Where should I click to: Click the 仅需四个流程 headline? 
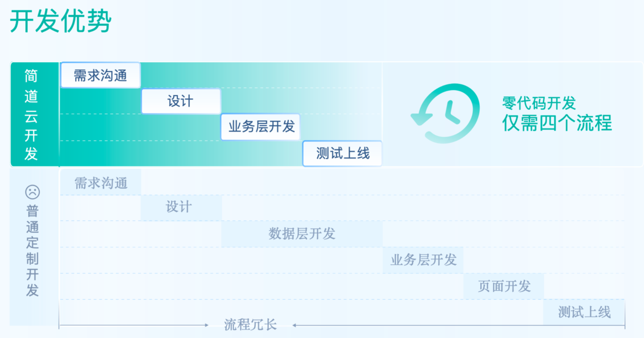[x=557, y=124]
